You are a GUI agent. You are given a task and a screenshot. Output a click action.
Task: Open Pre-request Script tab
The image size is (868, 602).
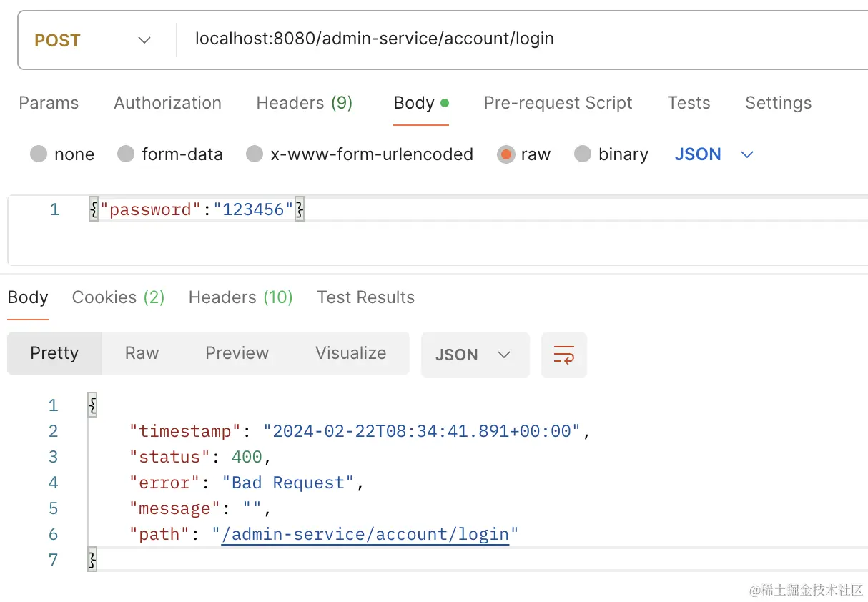558,103
